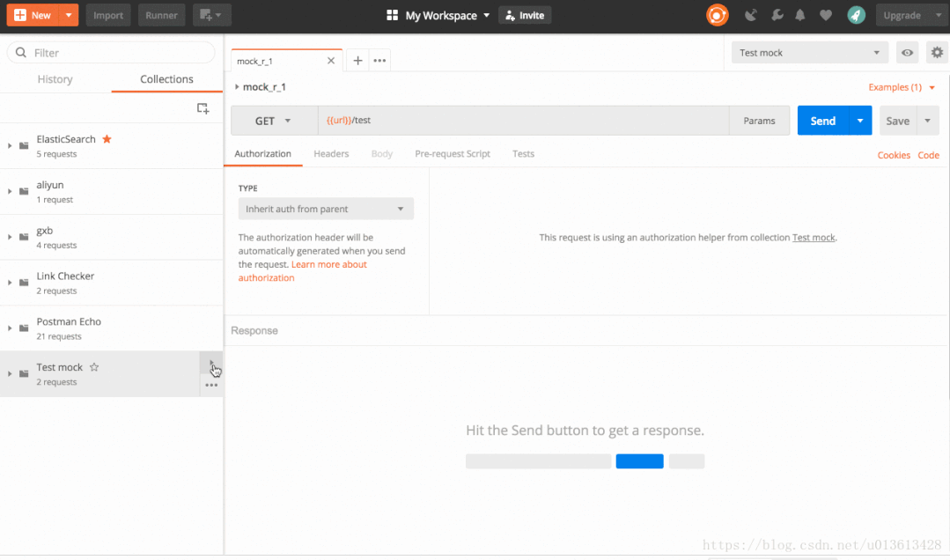950x560 pixels.
Task: Open the Test mock three-dots menu
Action: 211,386
